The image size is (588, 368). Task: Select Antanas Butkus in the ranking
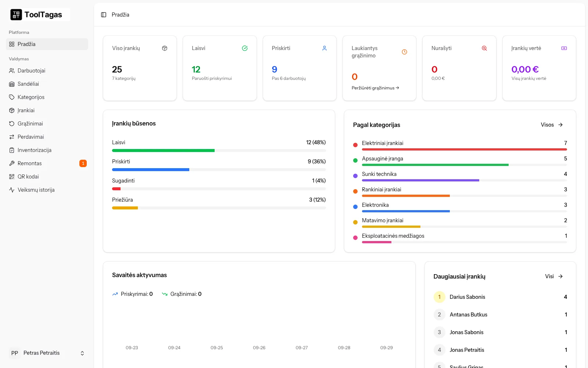point(500,315)
